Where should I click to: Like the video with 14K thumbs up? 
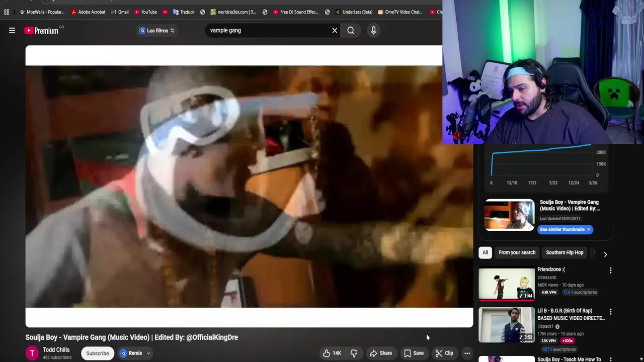(x=333, y=353)
